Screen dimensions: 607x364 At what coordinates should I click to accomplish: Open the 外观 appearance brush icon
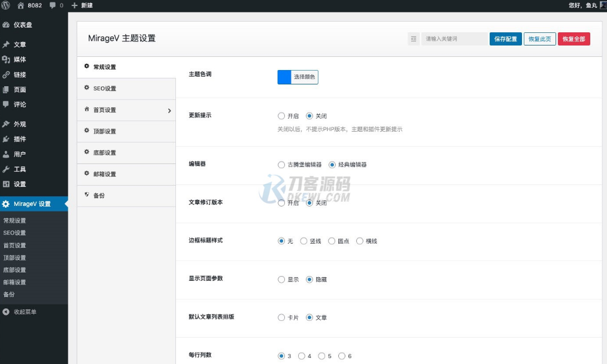pos(6,124)
